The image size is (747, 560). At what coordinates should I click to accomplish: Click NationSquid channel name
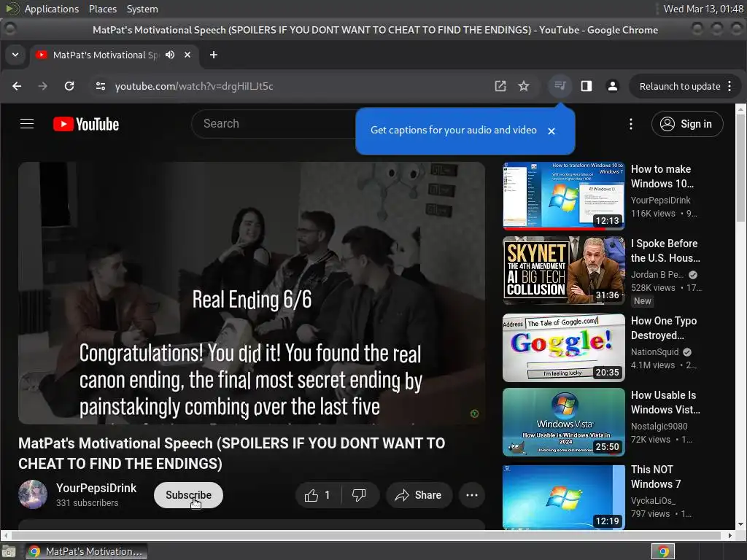654,352
